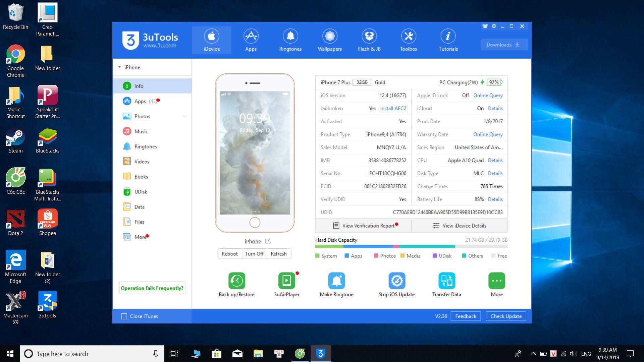Open the Flash & JB section
The image size is (644, 362).
point(369,40)
